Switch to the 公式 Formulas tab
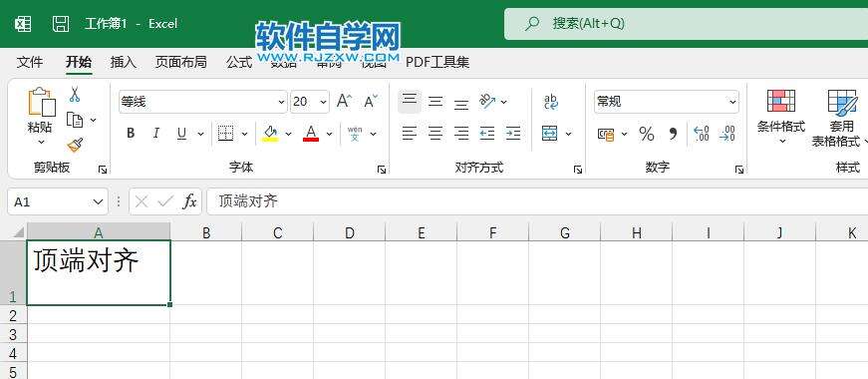This screenshot has width=868, height=379. click(239, 62)
